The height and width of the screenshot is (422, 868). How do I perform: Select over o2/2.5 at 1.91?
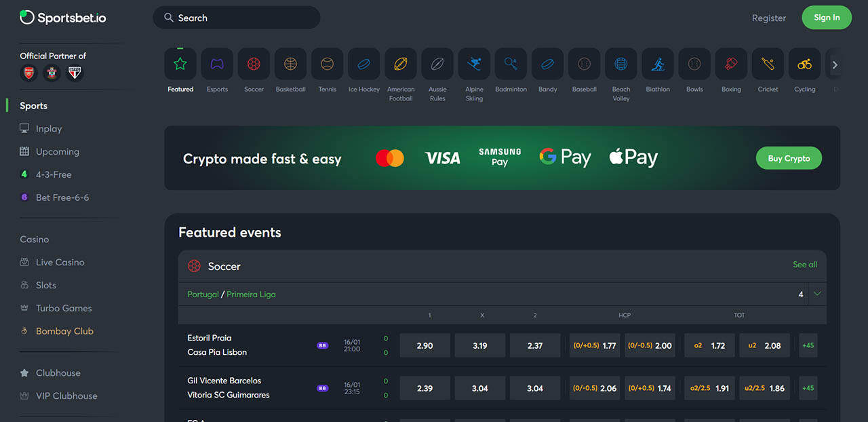(x=709, y=388)
